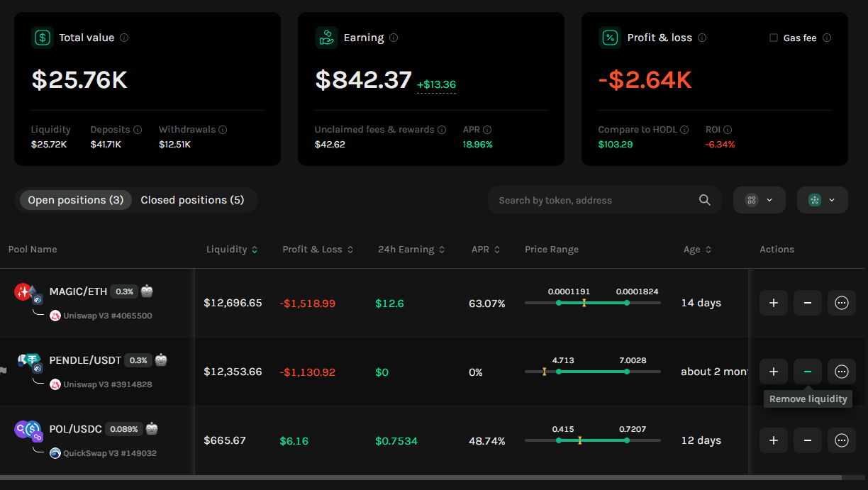The height and width of the screenshot is (490, 868).
Task: Click the robot icon beside MAGIC/ETH
Action: [x=147, y=291]
